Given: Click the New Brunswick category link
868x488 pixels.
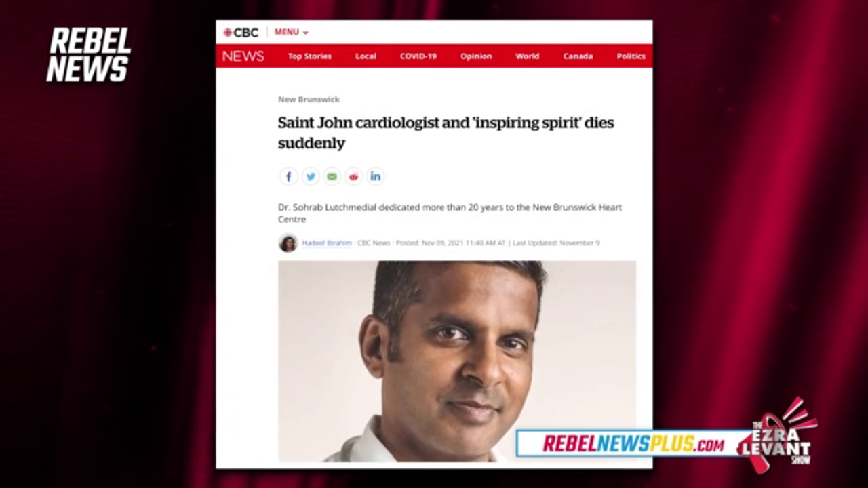Looking at the screenshot, I should pos(309,100).
